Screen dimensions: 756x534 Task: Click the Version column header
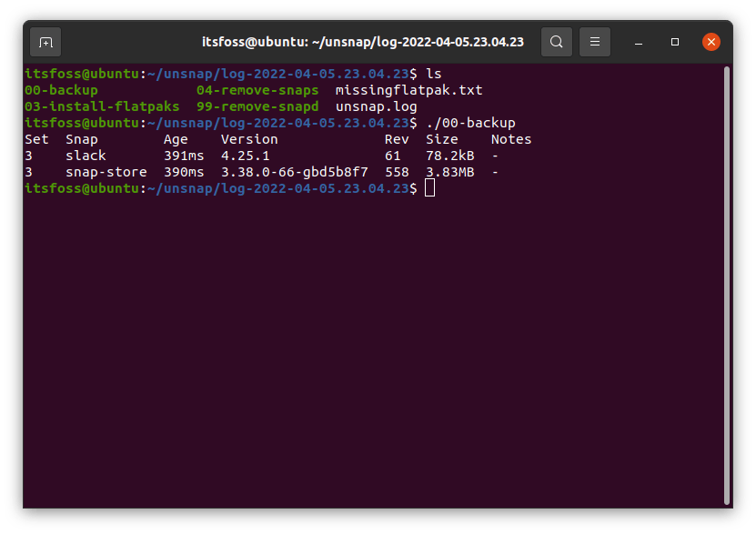click(x=249, y=139)
